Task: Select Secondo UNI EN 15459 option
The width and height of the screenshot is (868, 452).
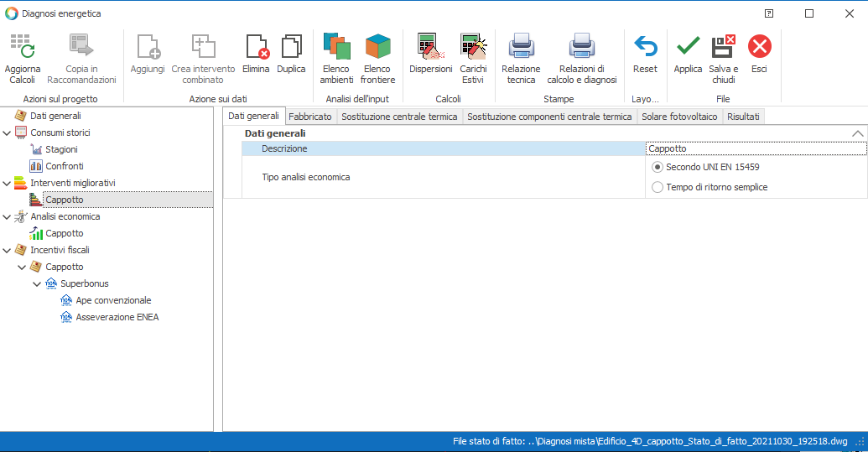Action: point(657,167)
